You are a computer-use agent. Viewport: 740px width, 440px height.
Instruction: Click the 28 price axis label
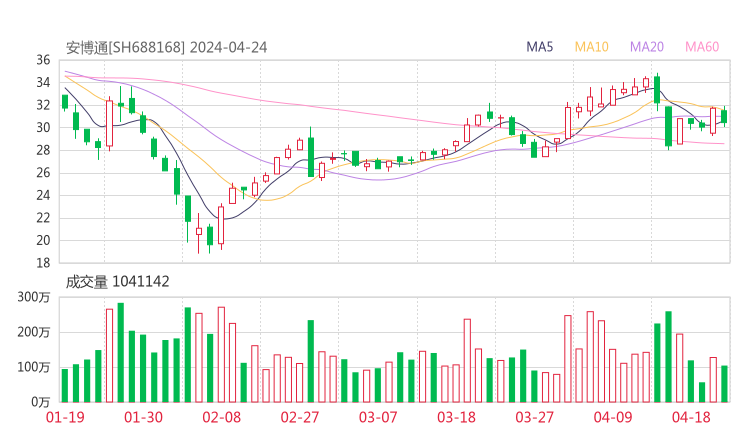tap(43, 150)
